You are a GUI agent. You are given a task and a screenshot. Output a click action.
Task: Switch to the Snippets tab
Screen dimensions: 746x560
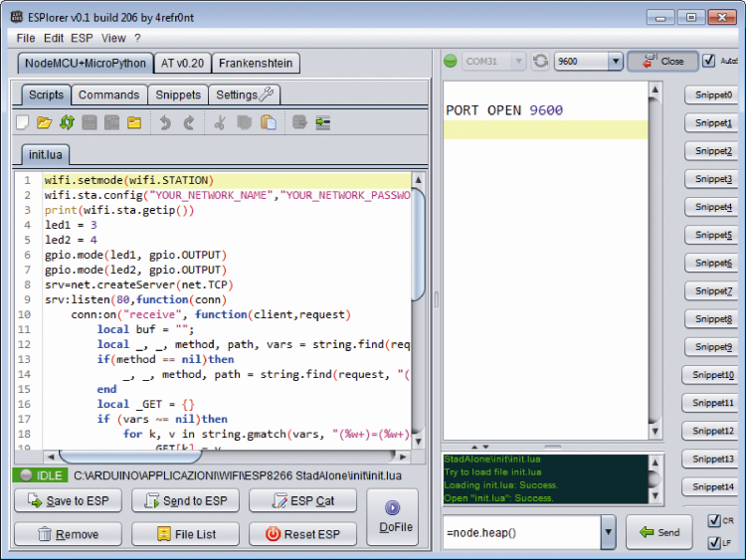point(178,95)
